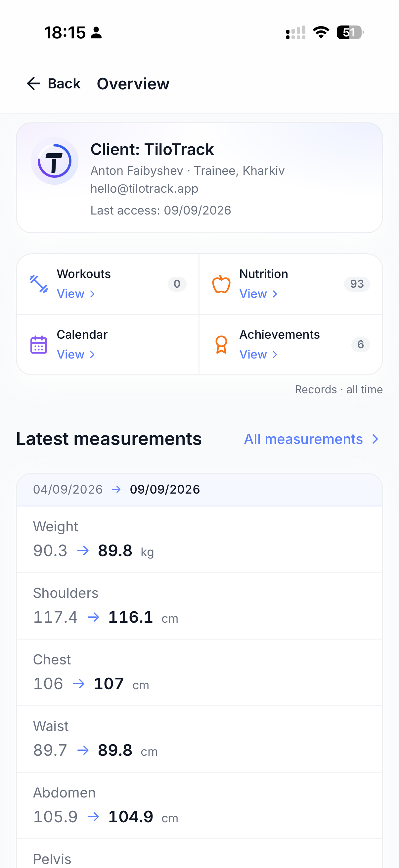The image size is (399, 868).
Task: Open View link under Nutrition
Action: tap(259, 294)
